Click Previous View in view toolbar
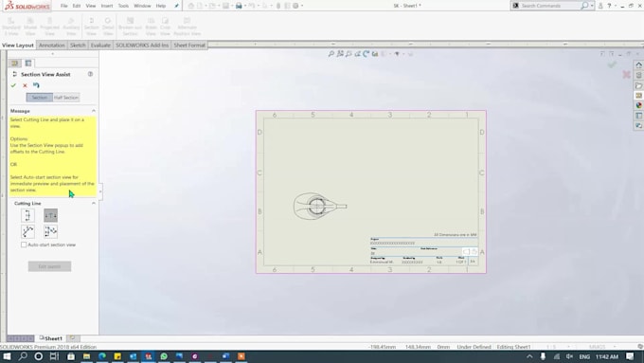Viewport: 644px width, 363px height. (x=349, y=54)
